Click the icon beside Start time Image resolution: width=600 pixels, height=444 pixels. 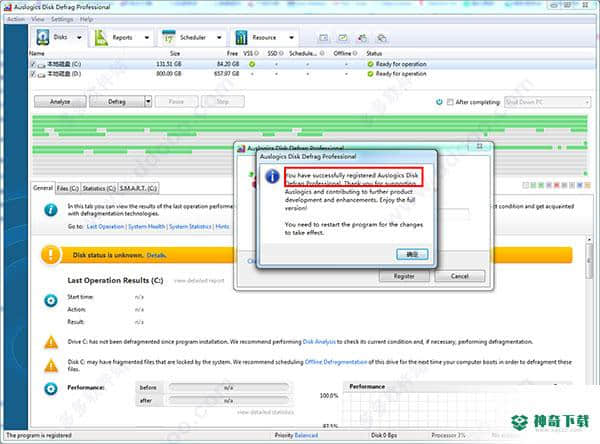[x=51, y=301]
